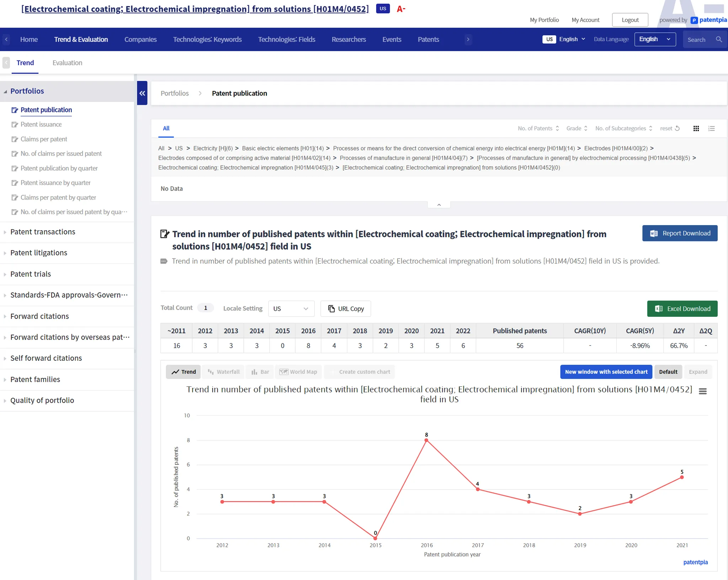Select the Waterfall chart type

click(x=224, y=372)
